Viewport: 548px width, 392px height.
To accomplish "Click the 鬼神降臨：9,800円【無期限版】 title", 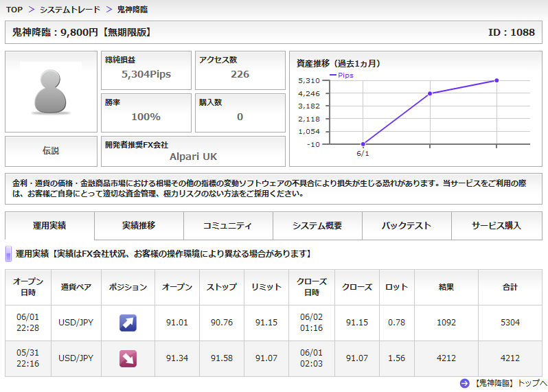I will pyautogui.click(x=82, y=32).
